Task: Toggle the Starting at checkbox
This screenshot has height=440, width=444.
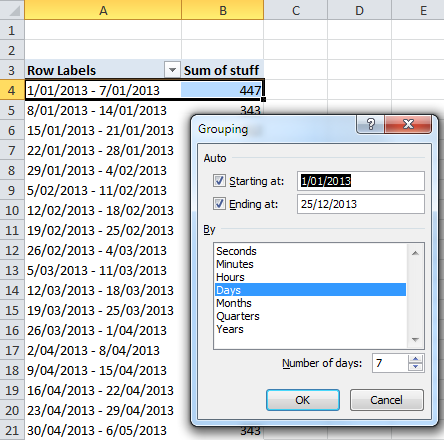Action: pos(219,181)
